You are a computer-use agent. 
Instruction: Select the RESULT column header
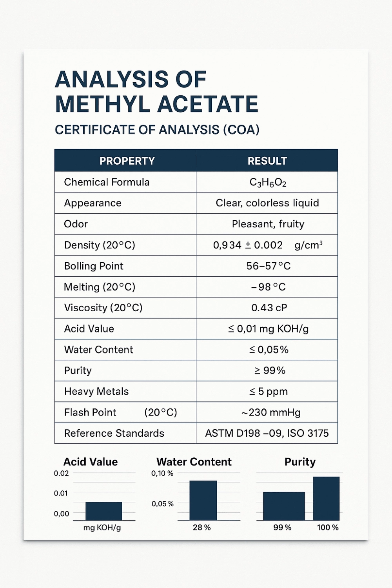click(267, 161)
